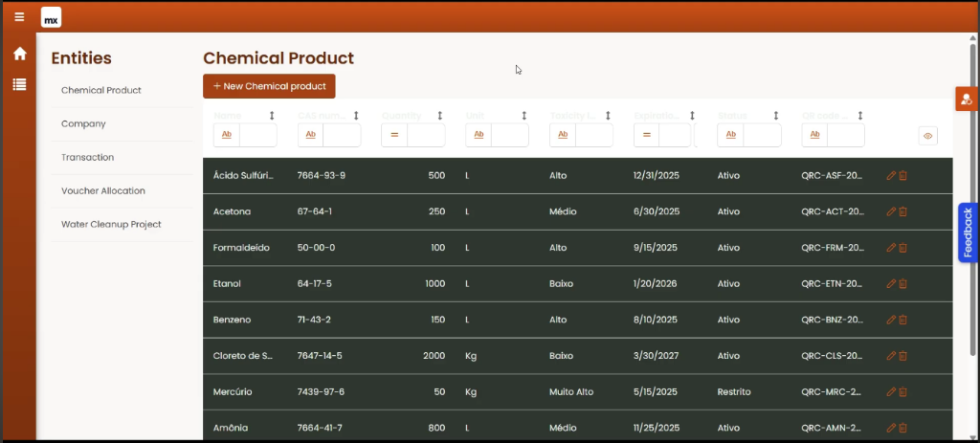Open QR code filter type selector
The image size is (980, 443).
815,135
